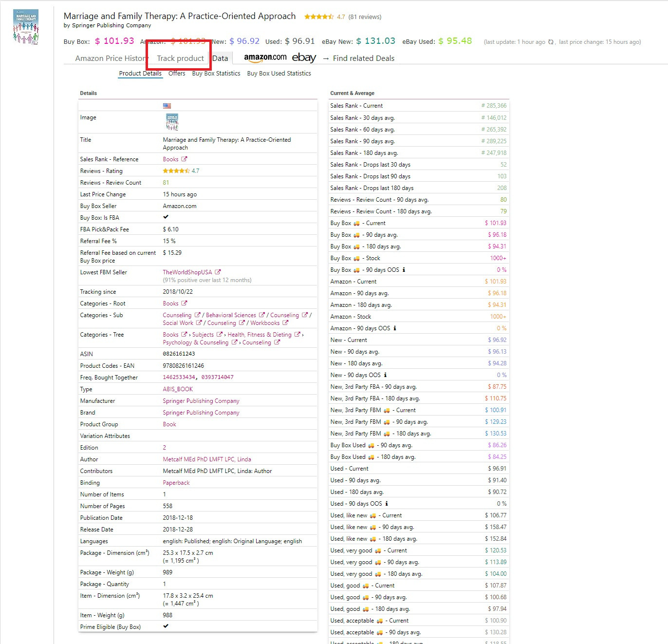Viewport: 668px width, 644px height.
Task: Click the info icon beside Buy Box 90 days OOS
Action: pos(404,269)
